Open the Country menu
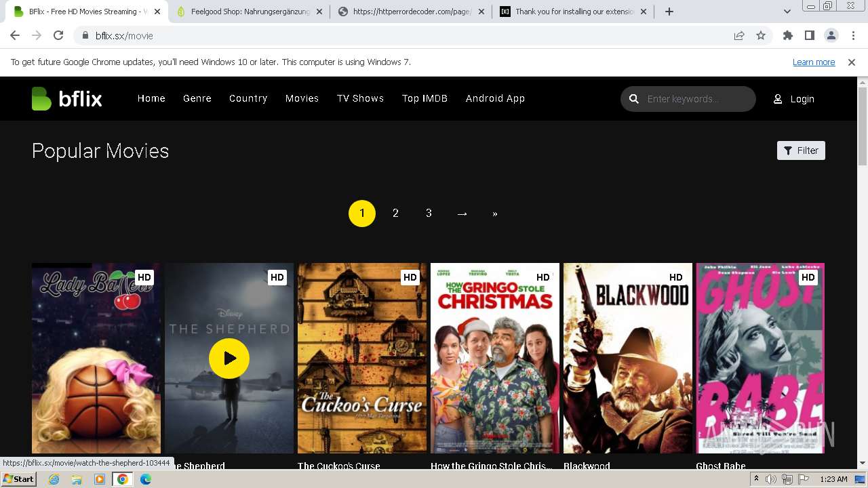Screen dimensions: 868x488 (x=248, y=98)
